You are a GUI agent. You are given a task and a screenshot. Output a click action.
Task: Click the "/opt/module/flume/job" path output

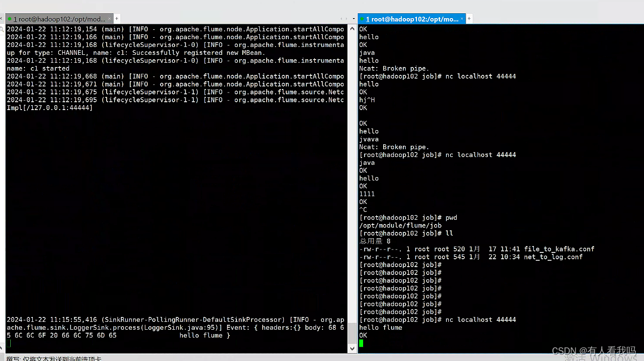[400, 225]
